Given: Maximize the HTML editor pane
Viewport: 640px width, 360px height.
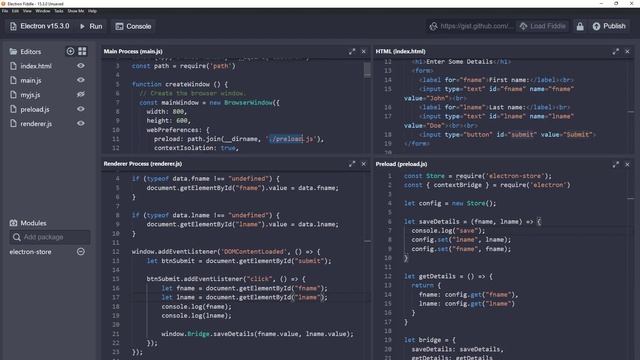Looking at the screenshot, I should coord(616,51).
